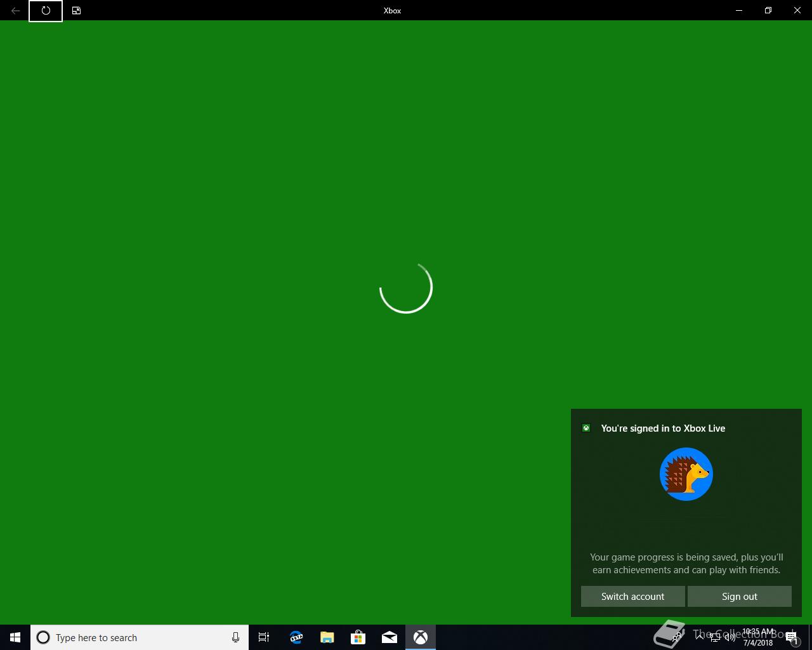The image size is (812, 650).
Task: Click the "You're signed in to Xbox Live" heading
Action: (663, 428)
